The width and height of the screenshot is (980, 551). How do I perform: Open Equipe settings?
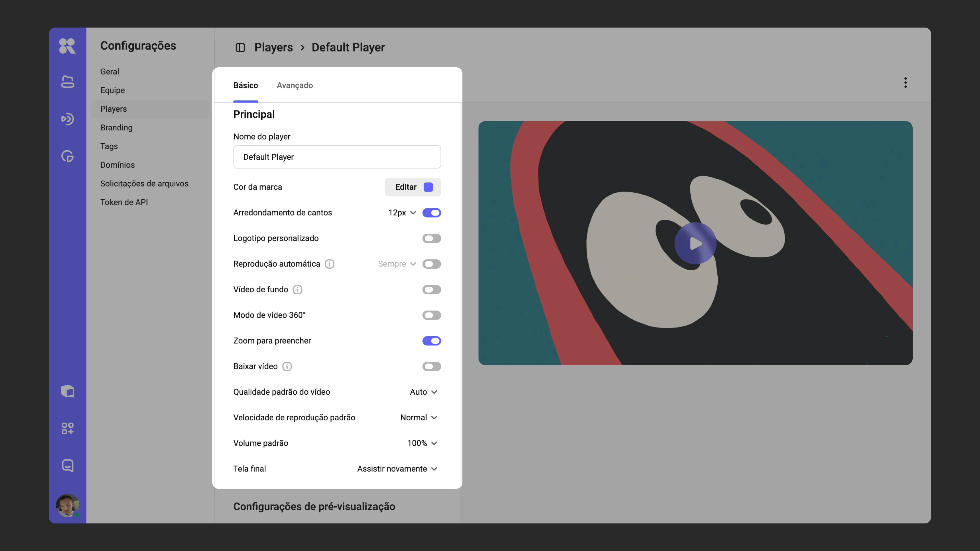tap(112, 90)
